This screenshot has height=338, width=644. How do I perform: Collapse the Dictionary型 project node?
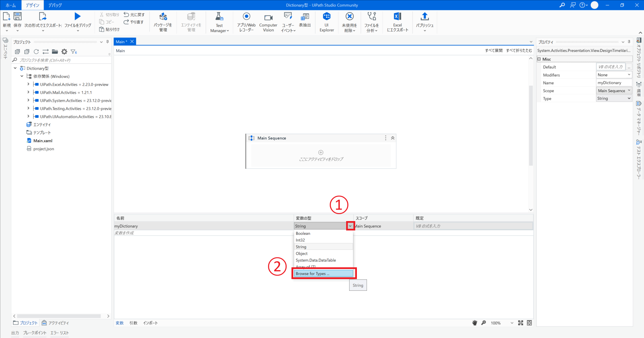(x=15, y=68)
